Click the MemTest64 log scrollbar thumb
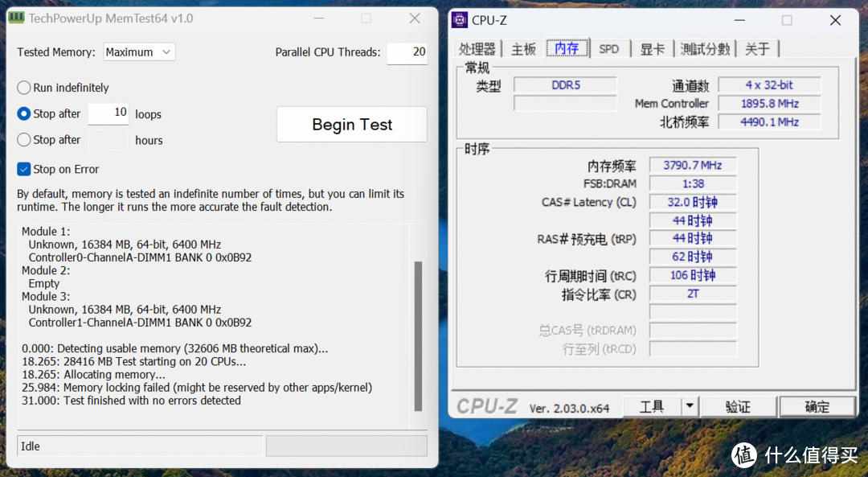 pos(418,335)
